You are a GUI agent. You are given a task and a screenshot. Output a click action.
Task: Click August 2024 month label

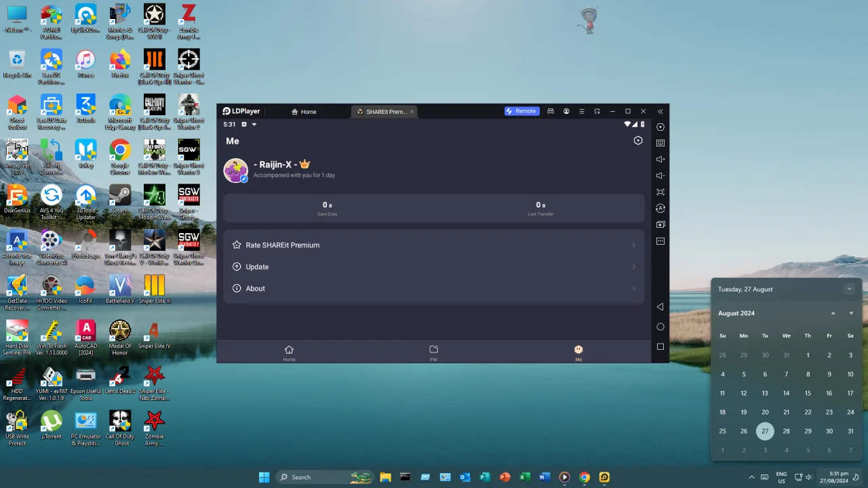[736, 313]
